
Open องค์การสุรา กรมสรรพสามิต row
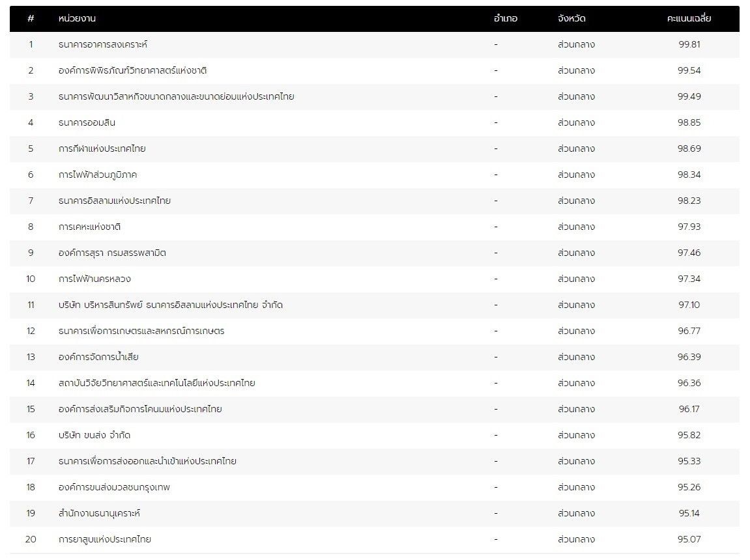[111, 253]
